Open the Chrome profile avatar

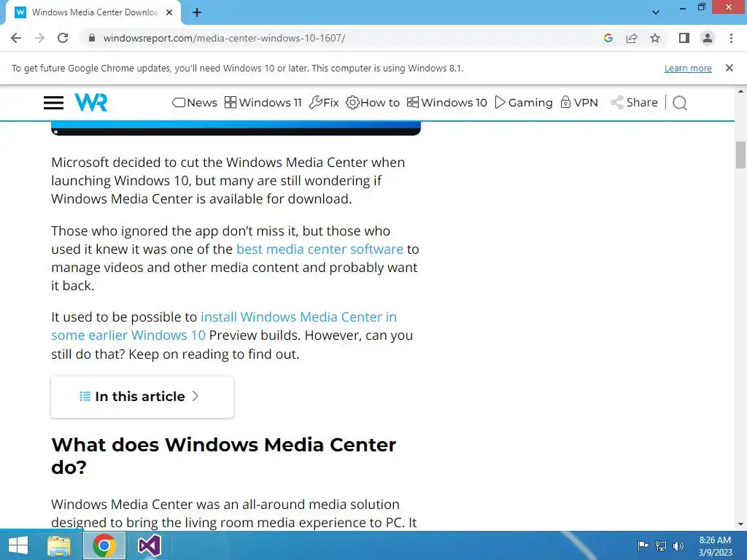(x=708, y=38)
